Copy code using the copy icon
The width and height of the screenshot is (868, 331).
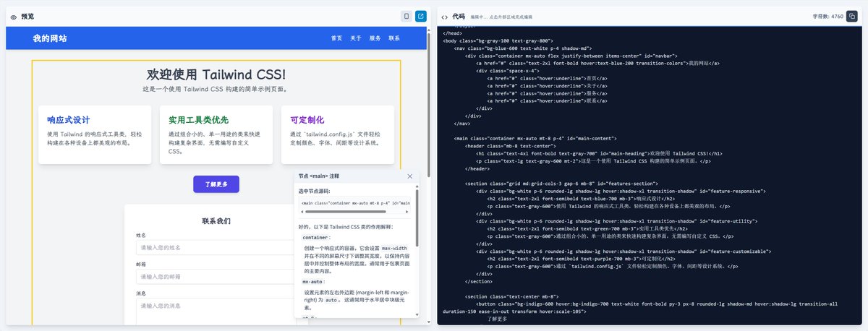853,16
